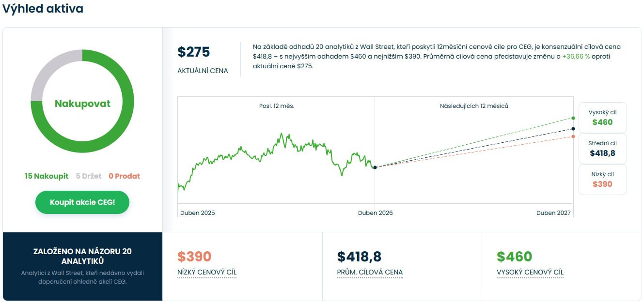The height and width of the screenshot is (304, 644).
Task: Click the VYSOKÝ CENOVÝ CÍL underlined label
Action: pos(530,272)
